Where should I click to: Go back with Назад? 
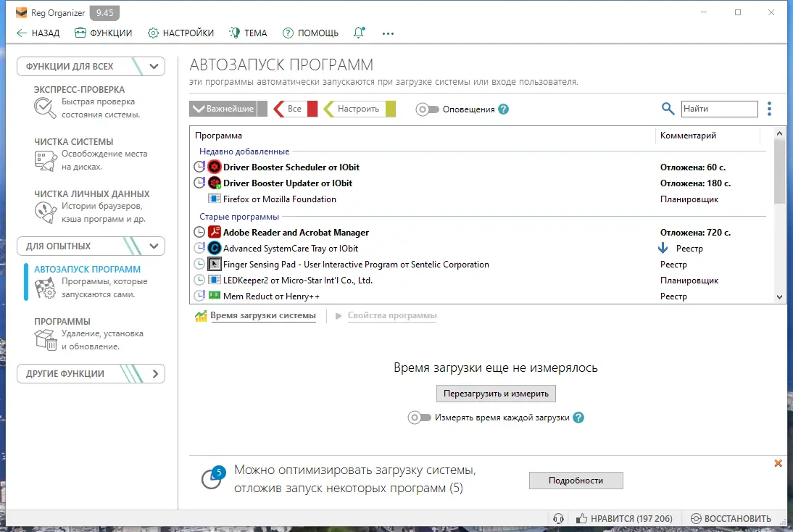[38, 33]
